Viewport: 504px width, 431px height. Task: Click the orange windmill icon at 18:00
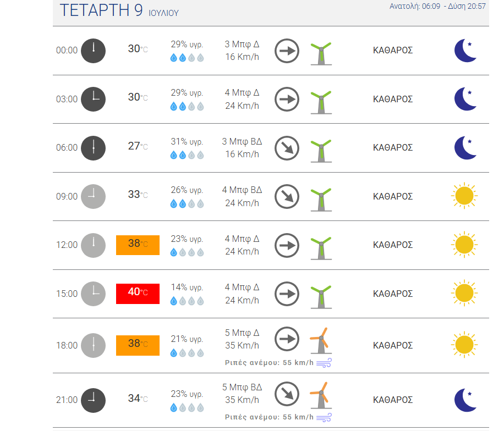pos(321,340)
